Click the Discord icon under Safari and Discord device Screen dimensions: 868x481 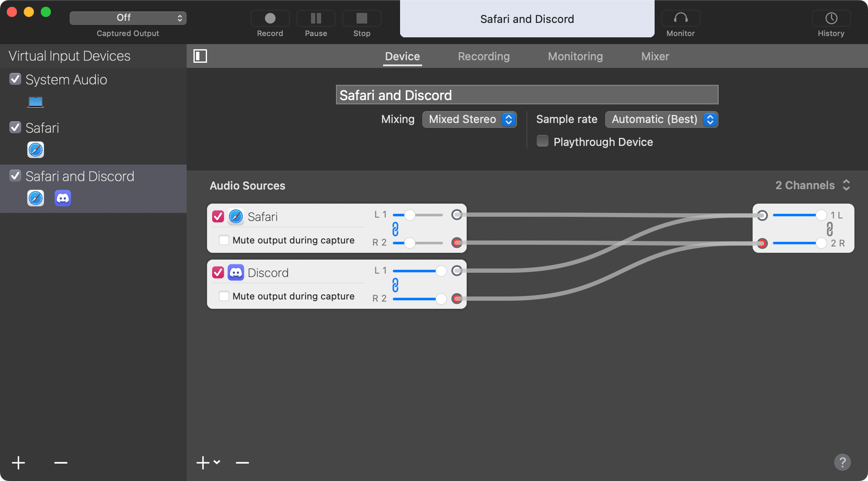point(63,198)
